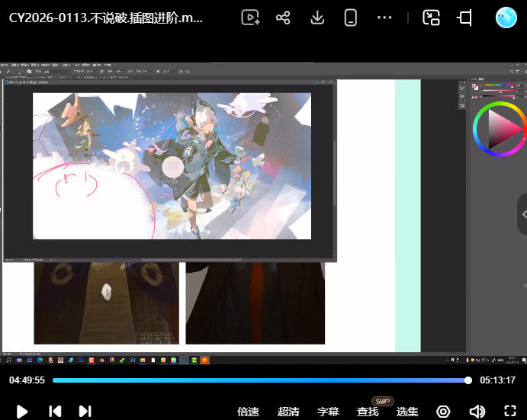
Task: Click the current time 04:49:55 label
Action: click(x=27, y=380)
